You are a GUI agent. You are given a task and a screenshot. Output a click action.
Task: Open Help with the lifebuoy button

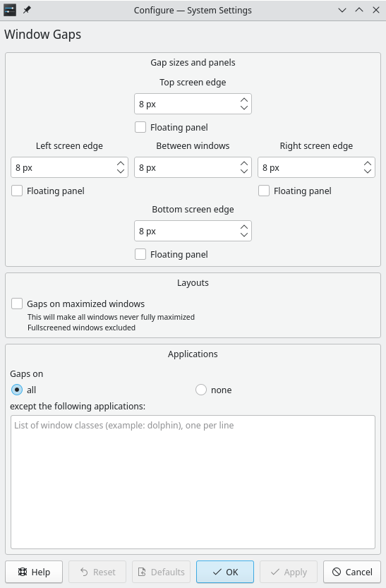point(34,572)
